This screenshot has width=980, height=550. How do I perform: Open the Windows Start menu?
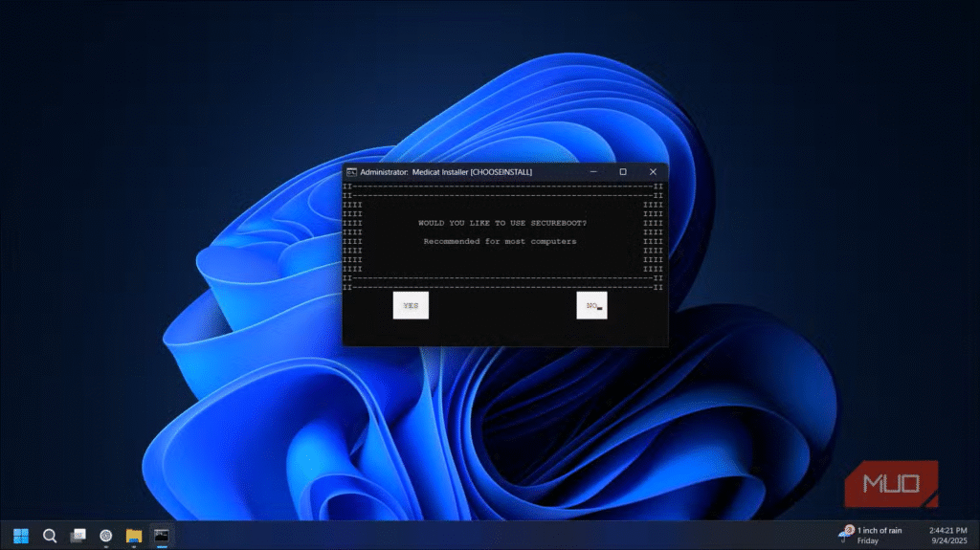pyautogui.click(x=20, y=536)
